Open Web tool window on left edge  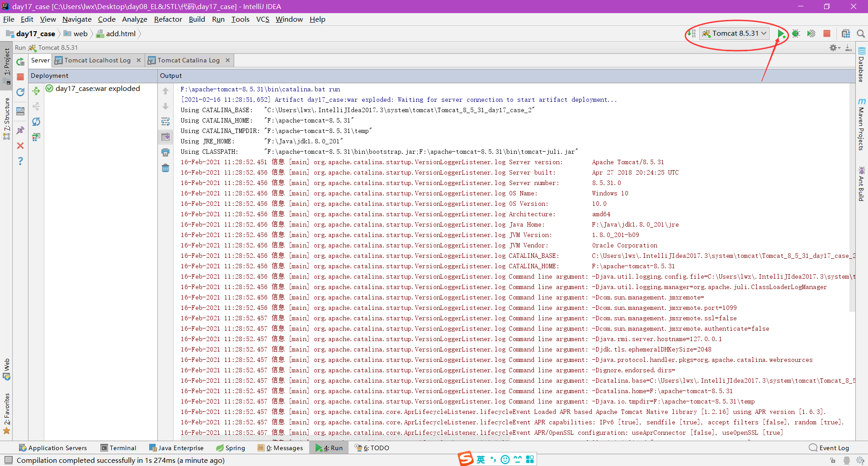tap(7, 370)
